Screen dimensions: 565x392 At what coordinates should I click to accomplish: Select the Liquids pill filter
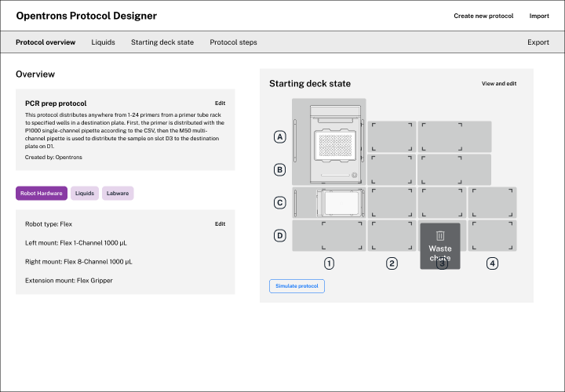click(85, 194)
